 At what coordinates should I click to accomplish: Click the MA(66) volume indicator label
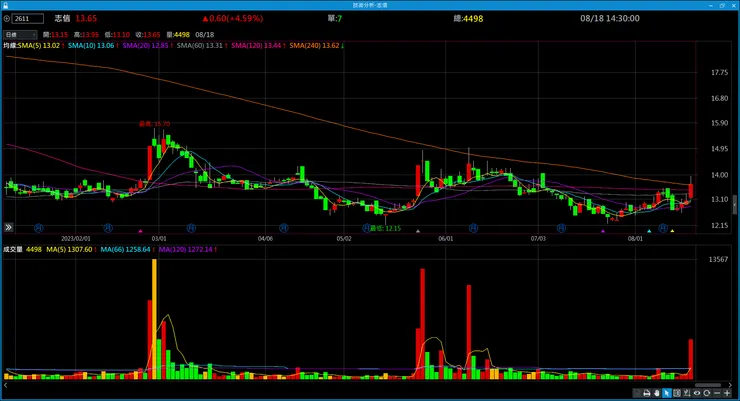[125, 249]
